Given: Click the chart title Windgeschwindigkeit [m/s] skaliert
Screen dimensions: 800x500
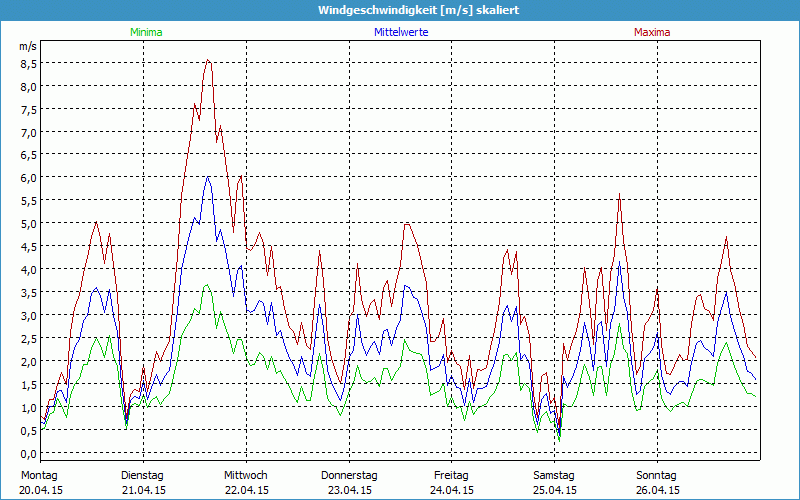Looking at the screenshot, I should 418,10.
